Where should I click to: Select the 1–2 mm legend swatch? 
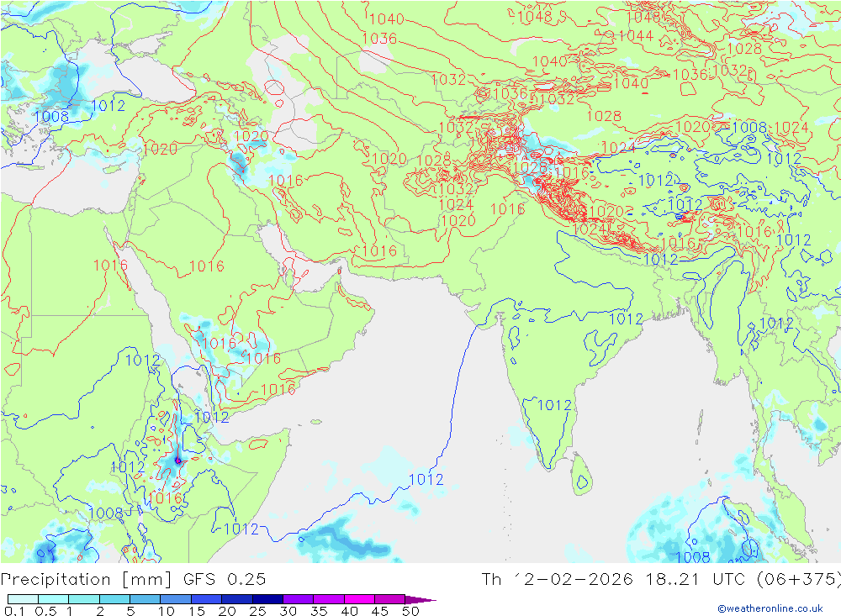coord(83,599)
